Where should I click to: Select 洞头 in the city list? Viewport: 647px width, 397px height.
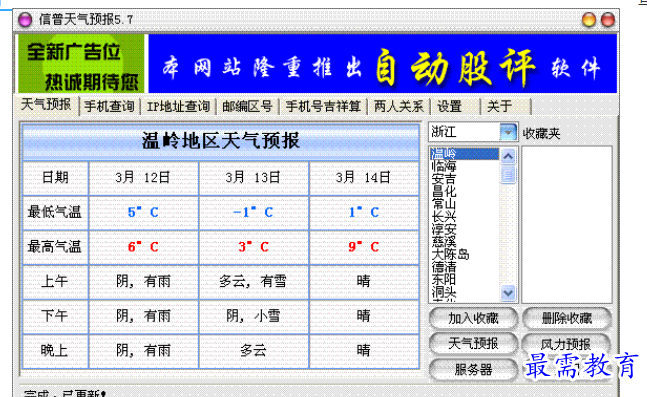464,292
